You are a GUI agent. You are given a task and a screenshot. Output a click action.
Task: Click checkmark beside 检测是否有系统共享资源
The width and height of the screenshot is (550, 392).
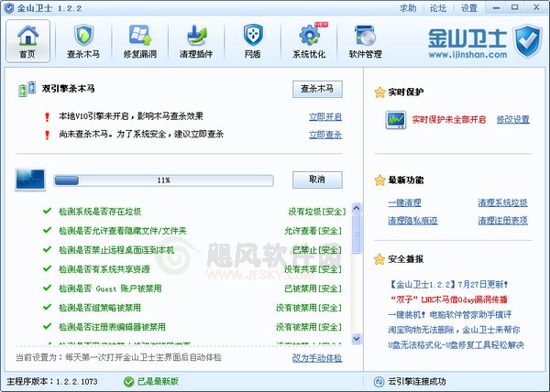tap(47, 268)
